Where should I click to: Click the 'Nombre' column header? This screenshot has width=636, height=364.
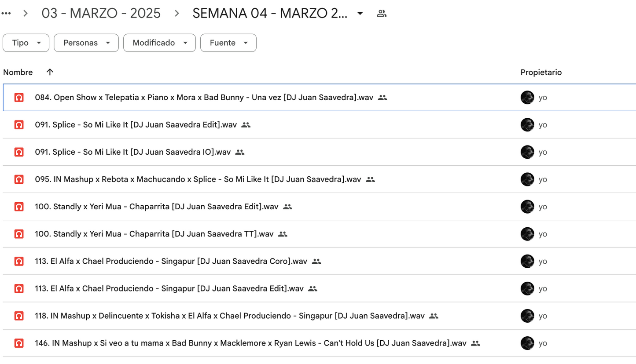click(18, 72)
